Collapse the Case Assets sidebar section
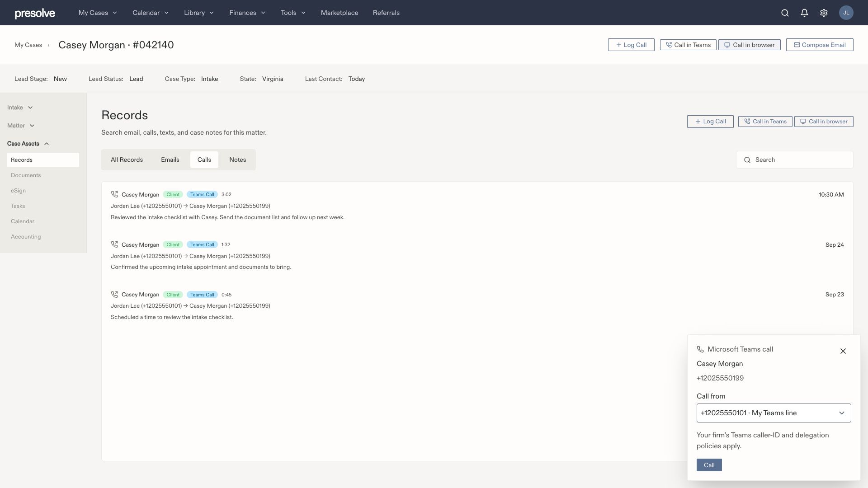This screenshot has height=488, width=868. 28,144
